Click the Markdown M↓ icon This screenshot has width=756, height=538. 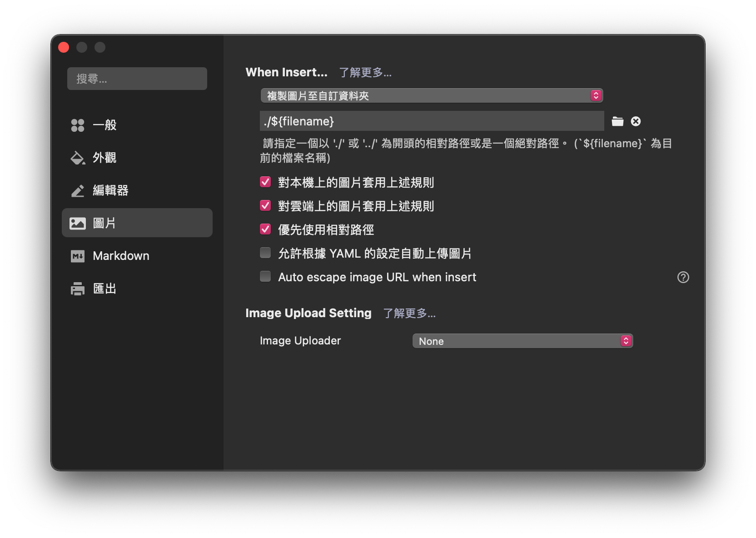78,256
